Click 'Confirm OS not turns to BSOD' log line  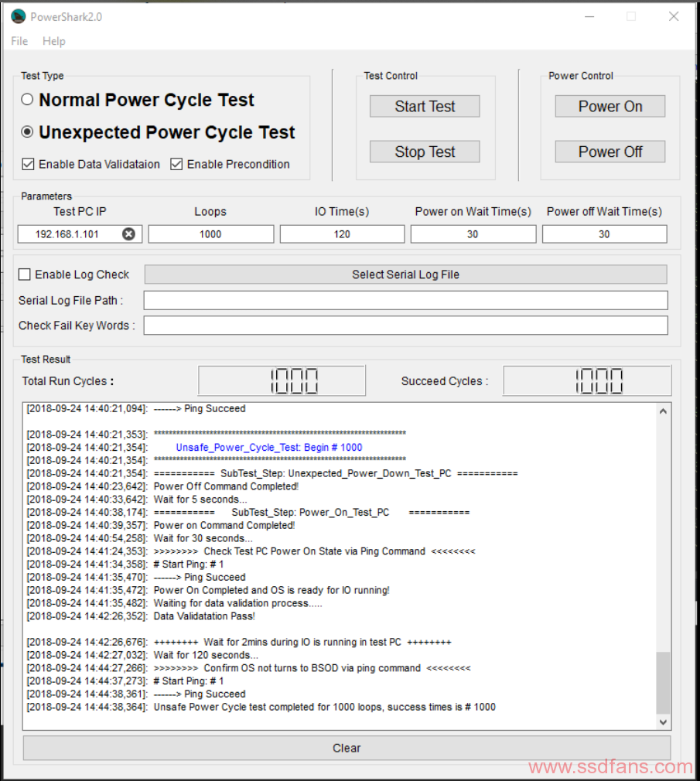(312, 668)
